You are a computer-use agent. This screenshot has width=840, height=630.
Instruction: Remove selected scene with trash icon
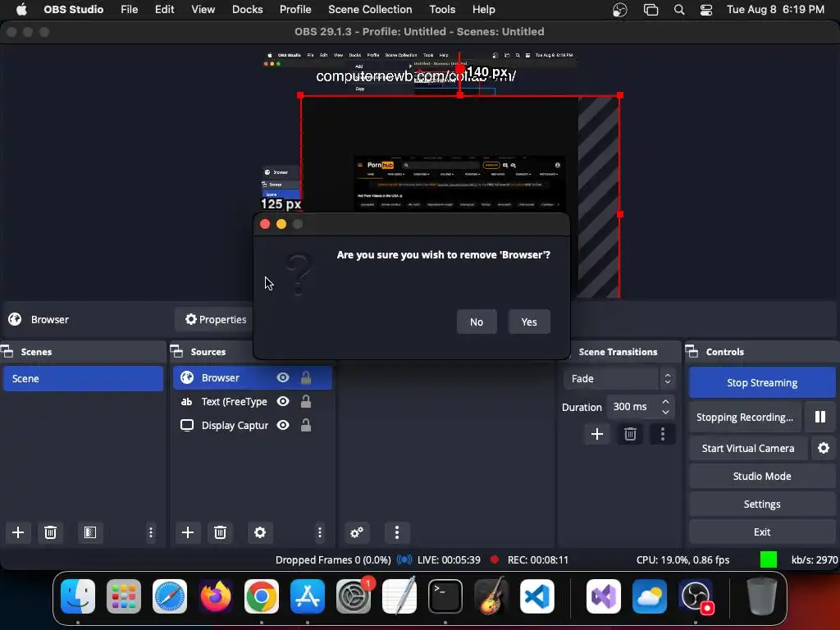pos(50,532)
